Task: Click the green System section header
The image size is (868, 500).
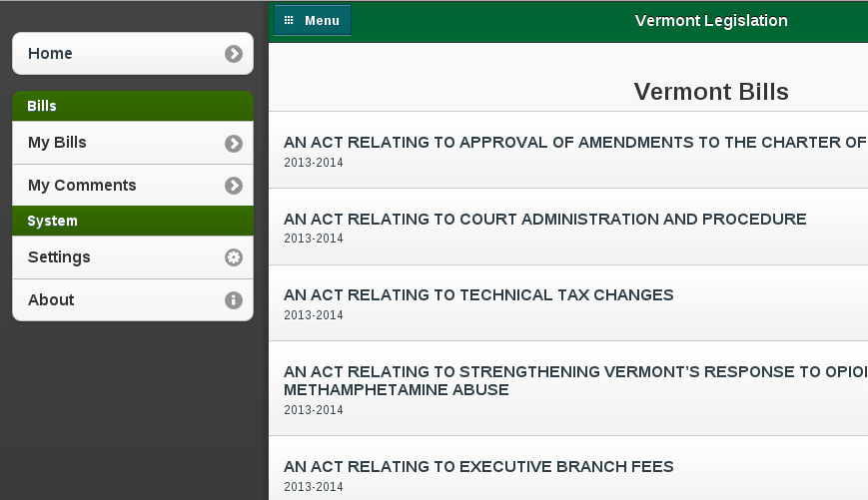Action: point(133,221)
